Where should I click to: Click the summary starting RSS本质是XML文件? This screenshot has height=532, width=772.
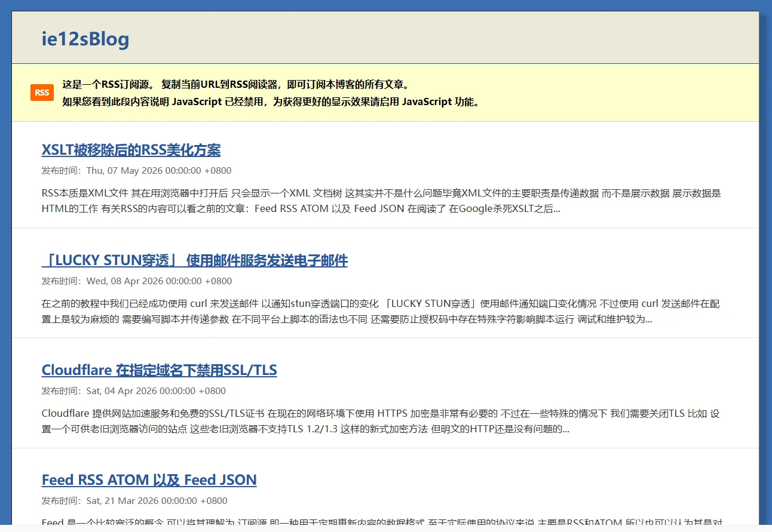click(381, 201)
